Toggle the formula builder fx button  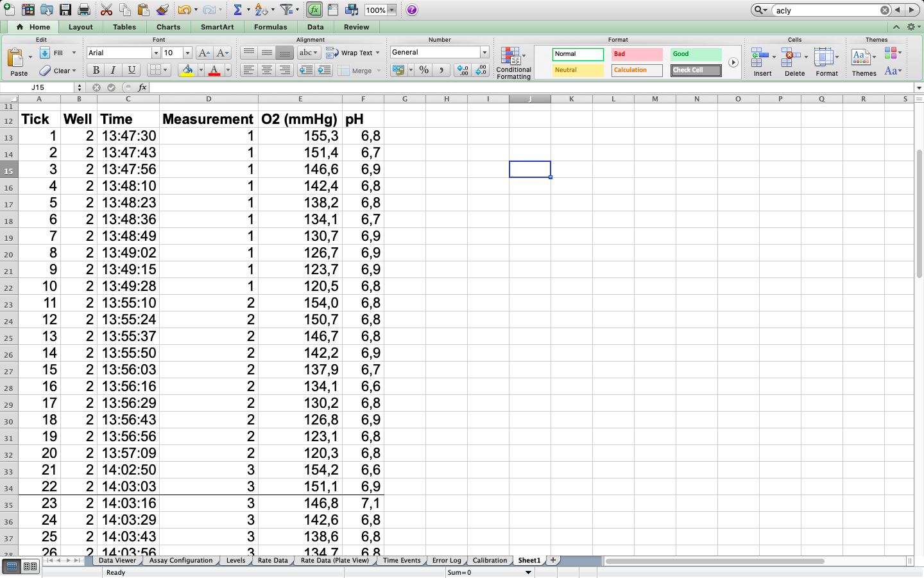pos(314,10)
